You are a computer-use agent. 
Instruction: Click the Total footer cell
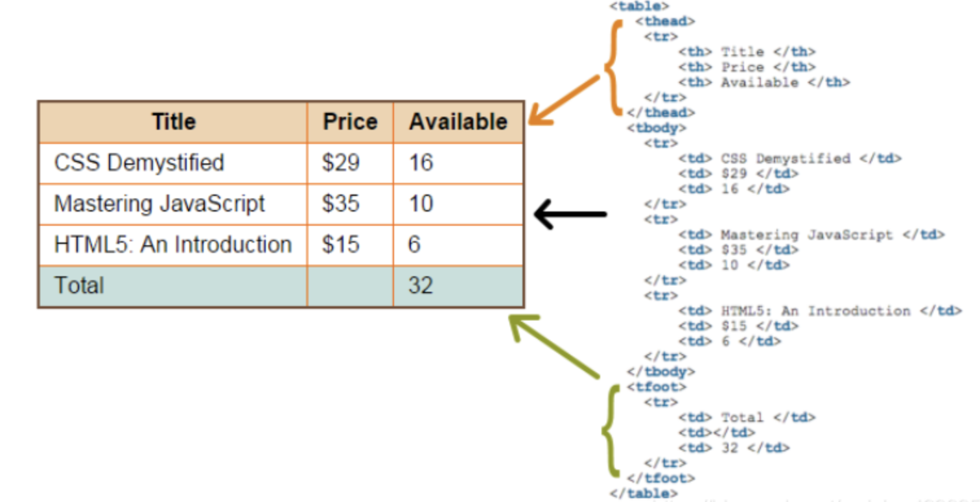[x=173, y=286]
